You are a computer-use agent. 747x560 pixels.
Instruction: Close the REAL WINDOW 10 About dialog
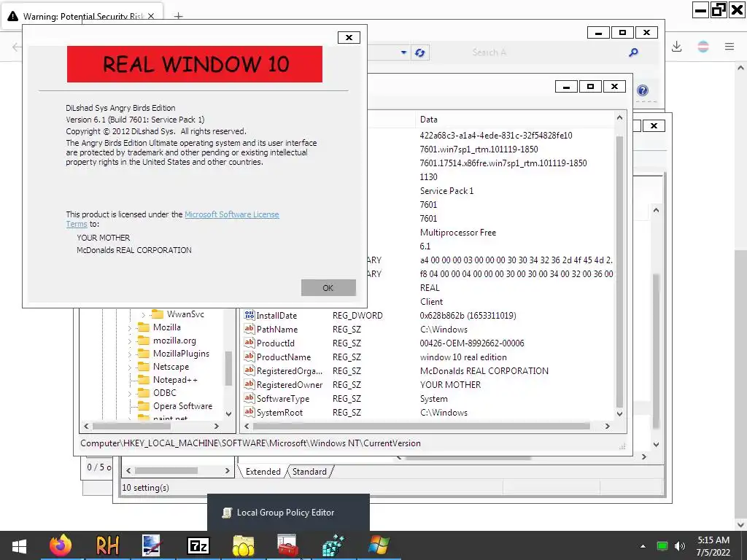click(349, 38)
